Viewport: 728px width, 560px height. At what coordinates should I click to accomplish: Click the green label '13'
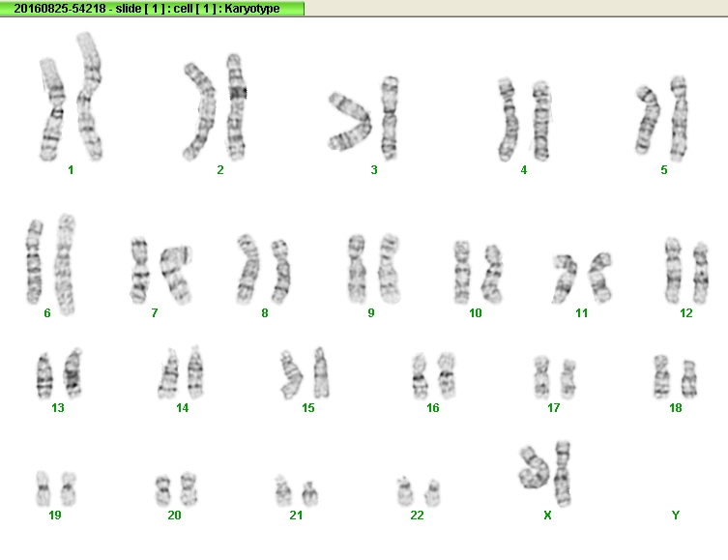pyautogui.click(x=58, y=408)
